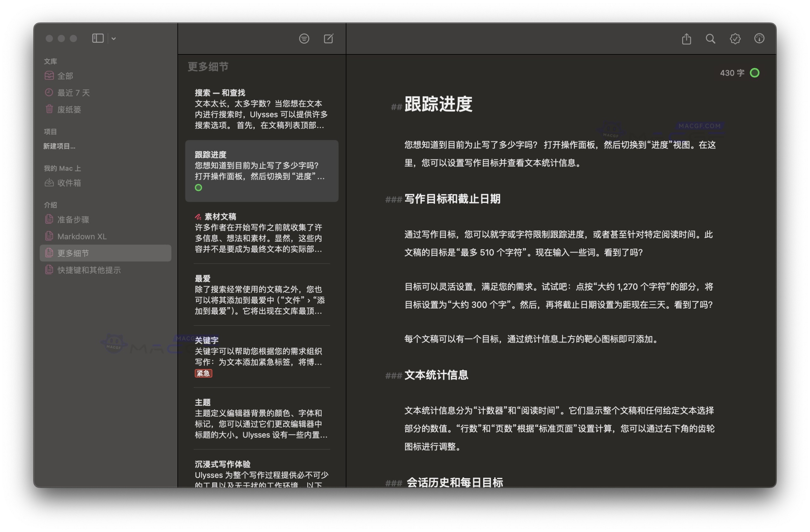Open 全部 via its pink inbox icon
This screenshot has width=810, height=532.
tap(50, 76)
